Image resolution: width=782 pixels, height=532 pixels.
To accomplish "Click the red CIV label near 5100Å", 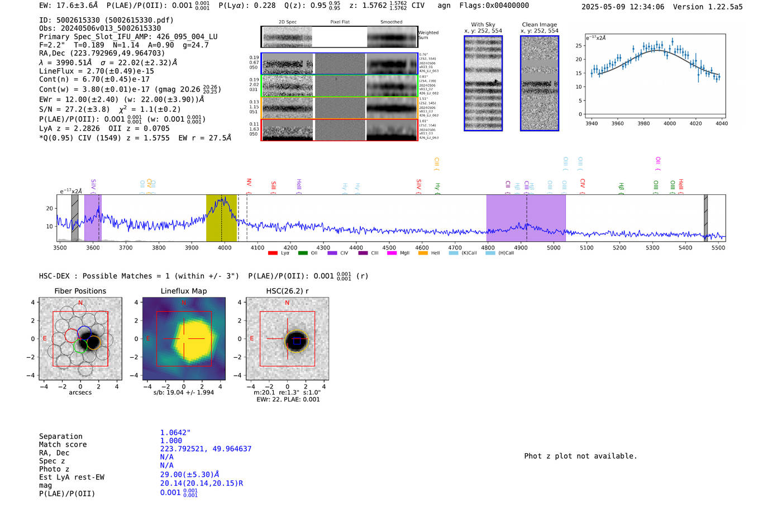I will [583, 185].
